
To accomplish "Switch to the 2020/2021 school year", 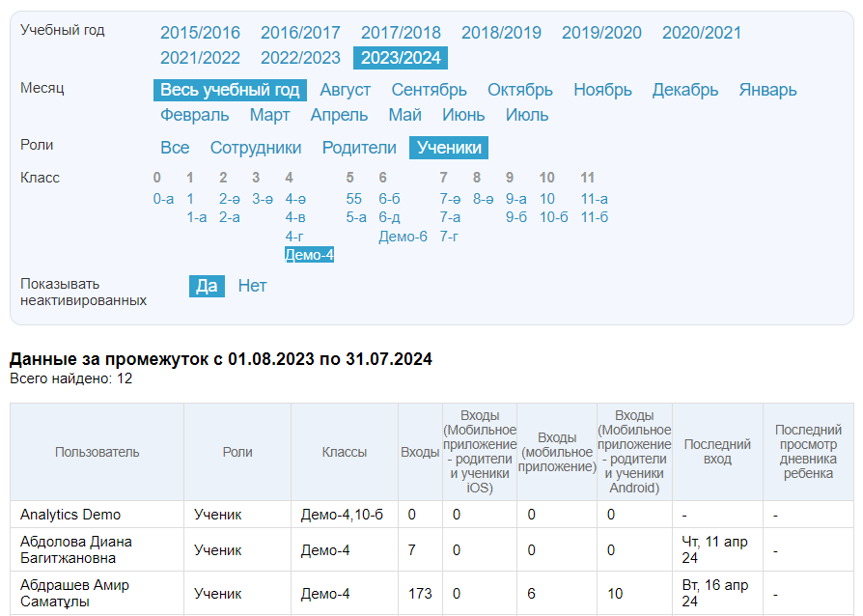I will 701,33.
